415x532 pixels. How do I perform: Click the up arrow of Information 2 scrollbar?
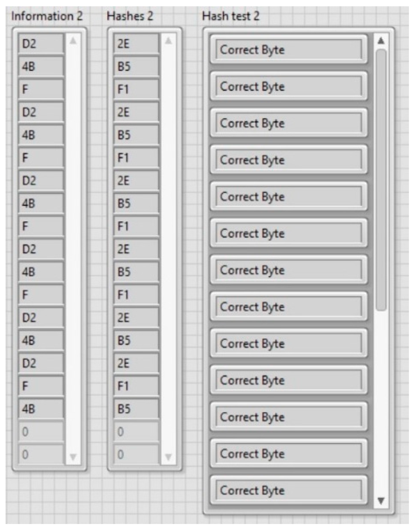click(x=73, y=41)
